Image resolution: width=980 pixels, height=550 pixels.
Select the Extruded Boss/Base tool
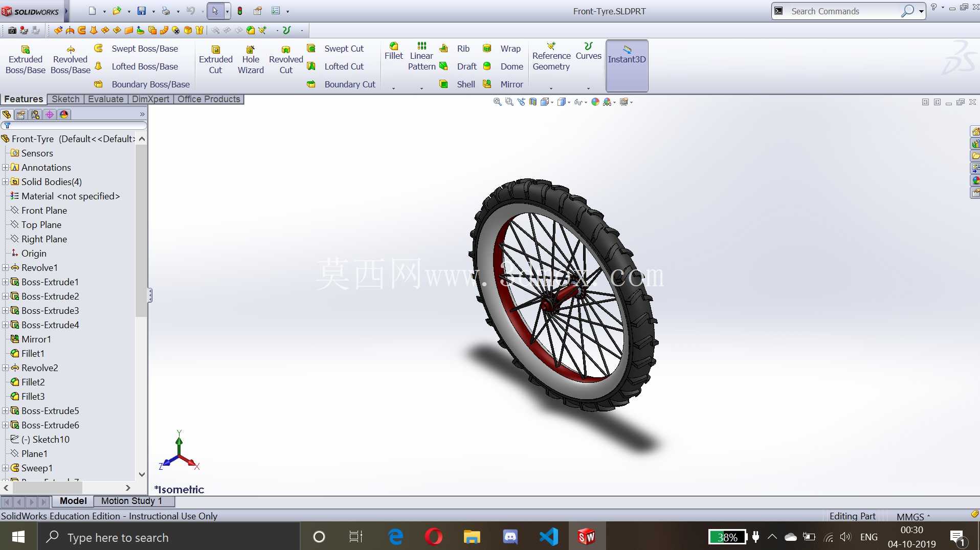tap(25, 59)
